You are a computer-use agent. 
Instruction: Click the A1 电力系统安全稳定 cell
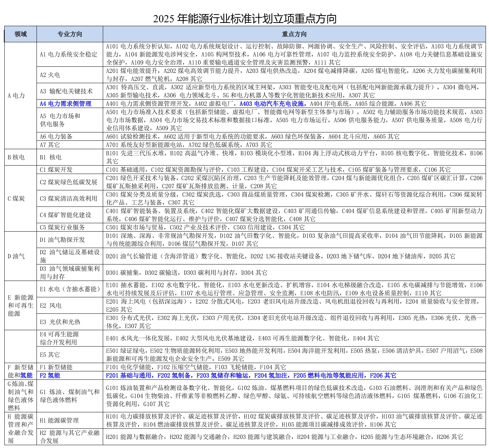point(68,54)
